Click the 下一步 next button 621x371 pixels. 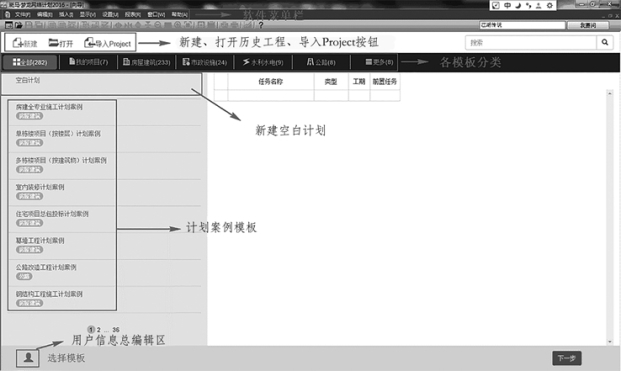(567, 358)
